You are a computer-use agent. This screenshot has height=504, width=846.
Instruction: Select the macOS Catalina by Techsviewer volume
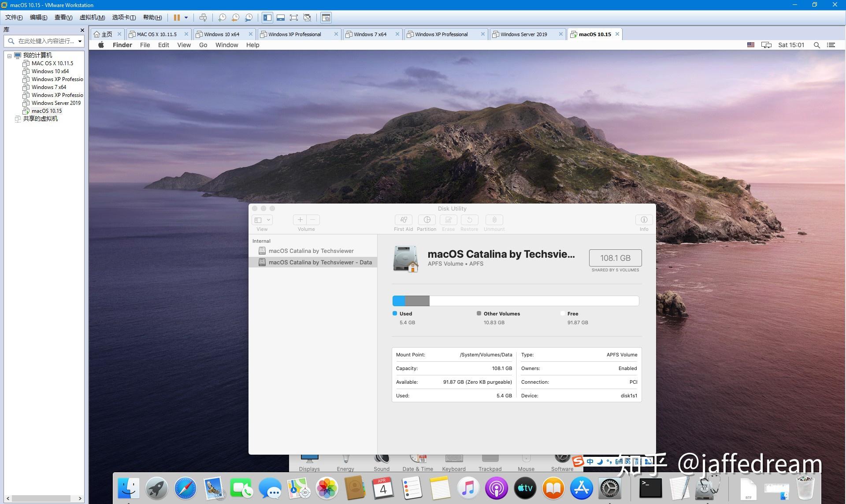311,251
